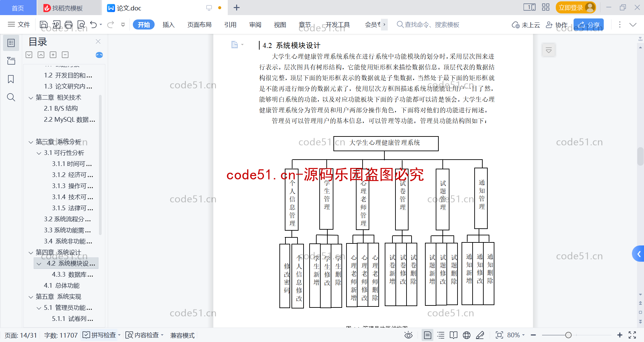Select the 插入 ribbon tab
The width and height of the screenshot is (644, 342).
[x=168, y=24]
